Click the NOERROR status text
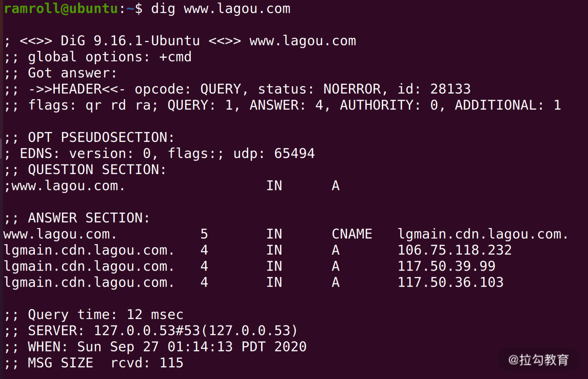 [x=352, y=89]
